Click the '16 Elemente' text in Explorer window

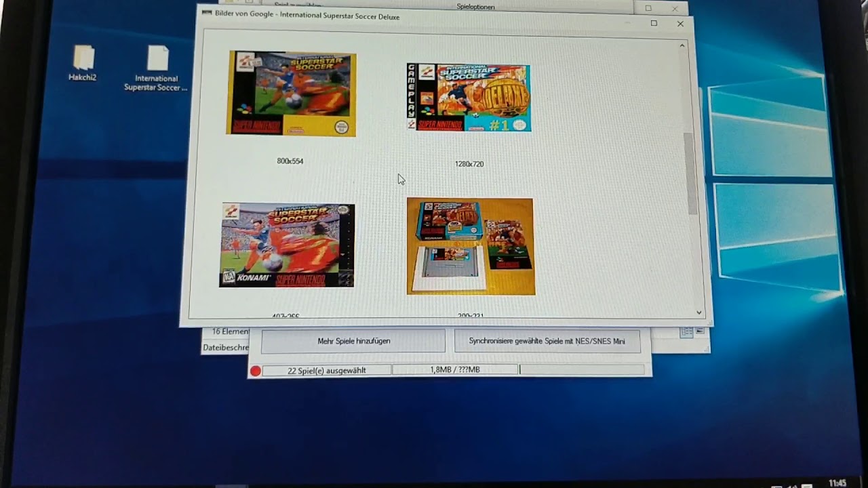point(231,331)
